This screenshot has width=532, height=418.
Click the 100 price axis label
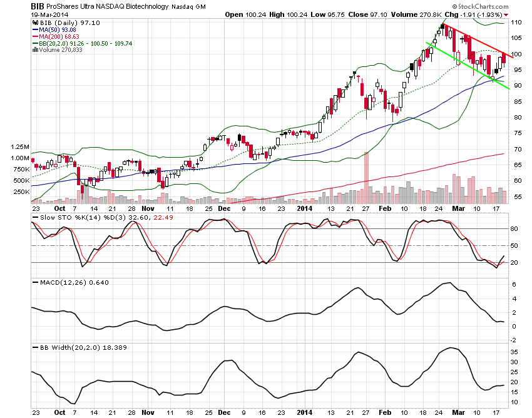516,54
